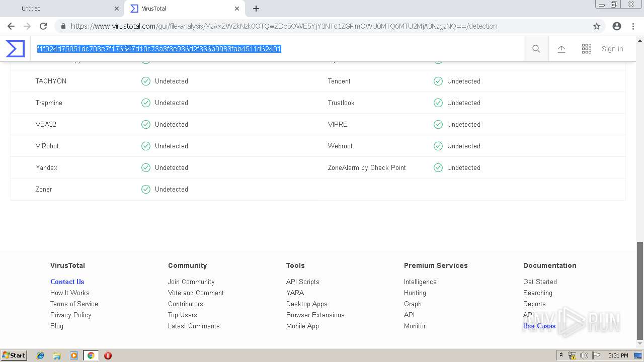Click the taskbar clock 3:31 PM
Image resolution: width=644 pixels, height=362 pixels.
click(618, 355)
